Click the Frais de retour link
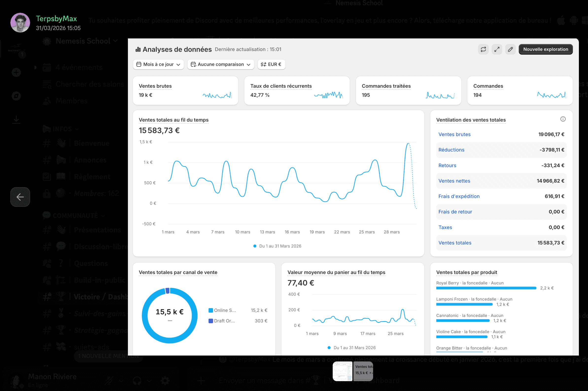Viewport: 588px width, 391px height. pos(455,212)
